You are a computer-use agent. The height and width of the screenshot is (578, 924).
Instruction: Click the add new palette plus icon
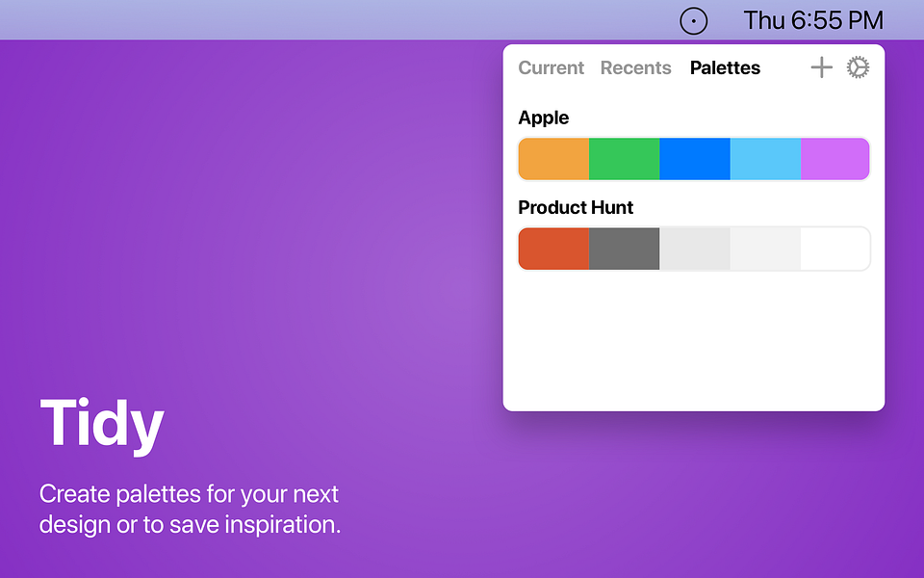click(821, 67)
